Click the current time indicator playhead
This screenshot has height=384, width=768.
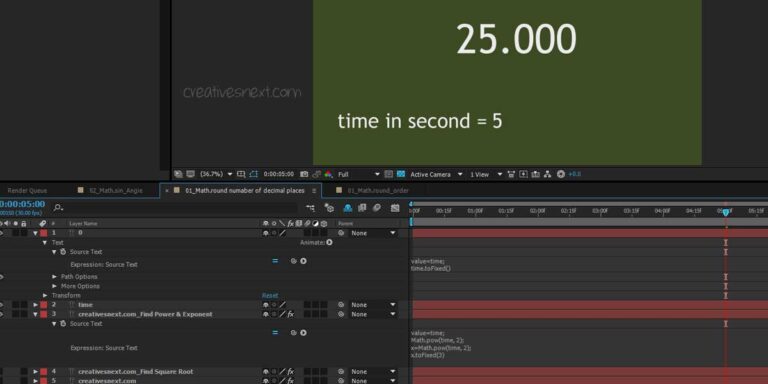tap(725, 212)
